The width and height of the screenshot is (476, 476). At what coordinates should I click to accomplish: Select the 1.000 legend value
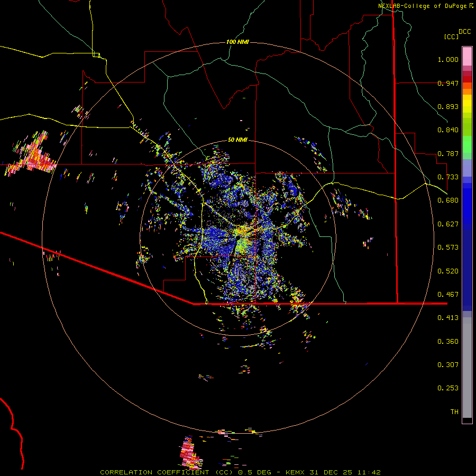[448, 59]
